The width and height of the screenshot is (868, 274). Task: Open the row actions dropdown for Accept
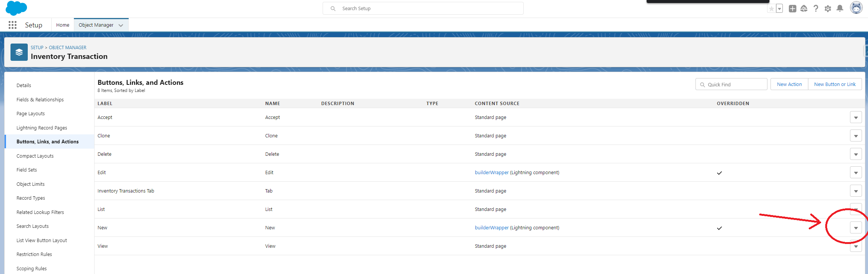pos(856,117)
